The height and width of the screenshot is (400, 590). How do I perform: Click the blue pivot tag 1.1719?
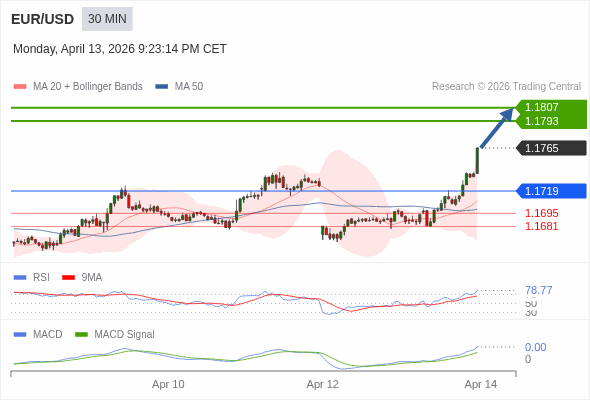click(551, 191)
